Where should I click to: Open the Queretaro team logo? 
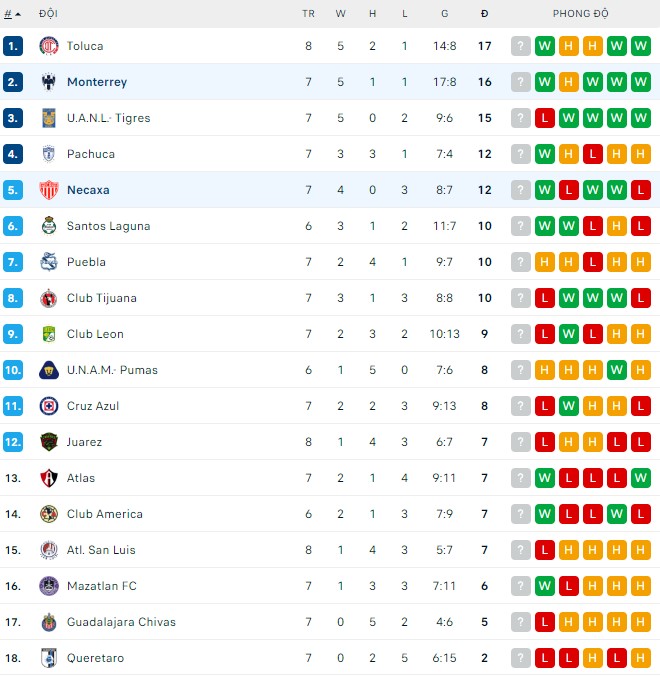[x=48, y=658]
